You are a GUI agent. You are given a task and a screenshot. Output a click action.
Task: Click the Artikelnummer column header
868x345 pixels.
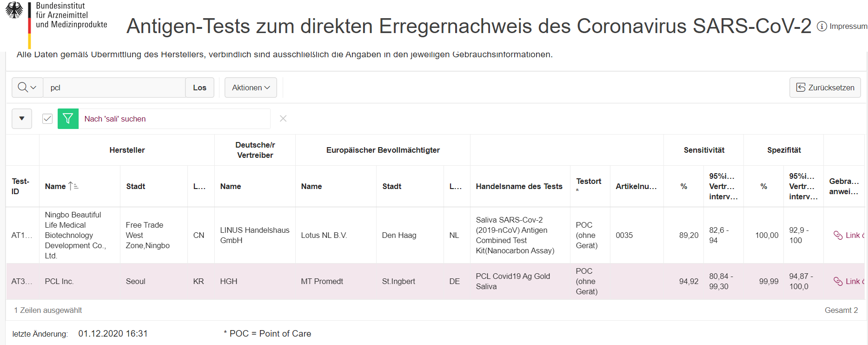point(636,186)
